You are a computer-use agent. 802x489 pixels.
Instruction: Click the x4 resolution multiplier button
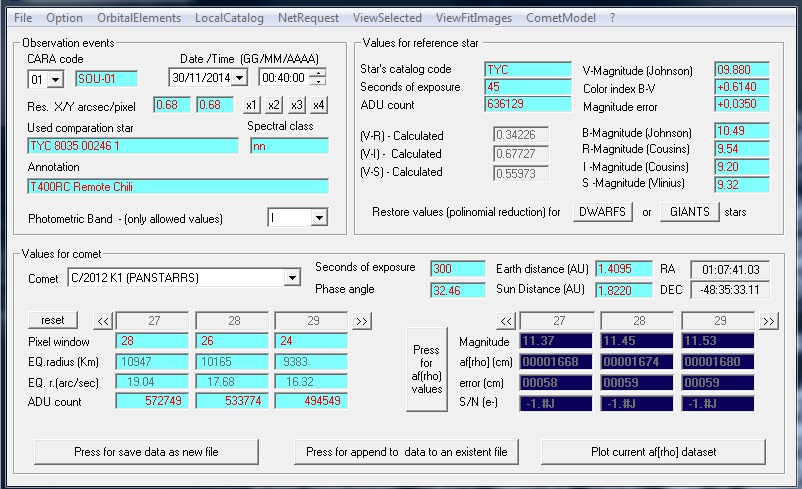(x=319, y=105)
